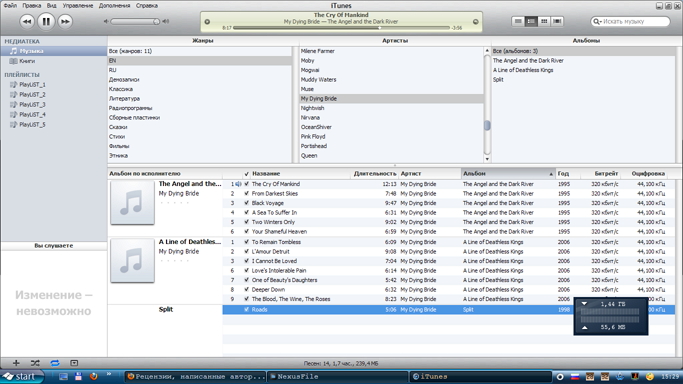Pause the current playback
The width and height of the screenshot is (683, 384).
[x=46, y=21]
